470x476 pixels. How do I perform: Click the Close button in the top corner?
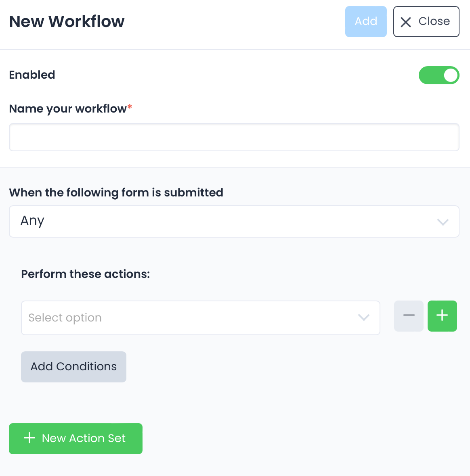[x=426, y=22]
